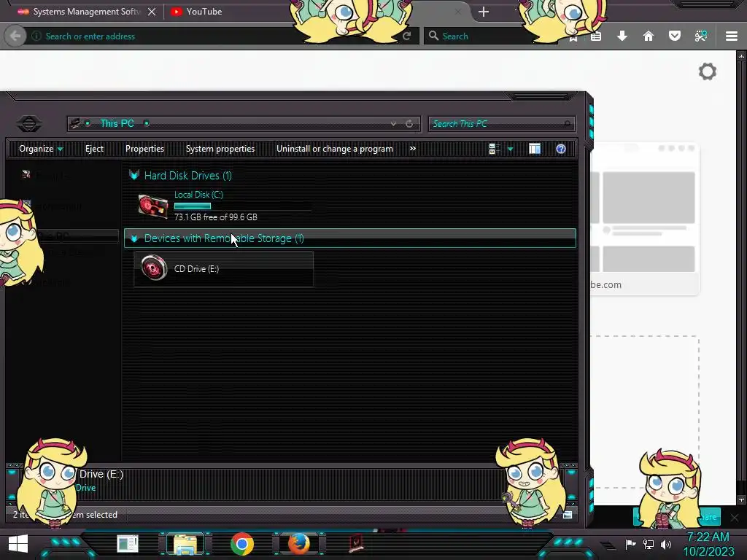Click the Firefox reload page icon

(406, 36)
